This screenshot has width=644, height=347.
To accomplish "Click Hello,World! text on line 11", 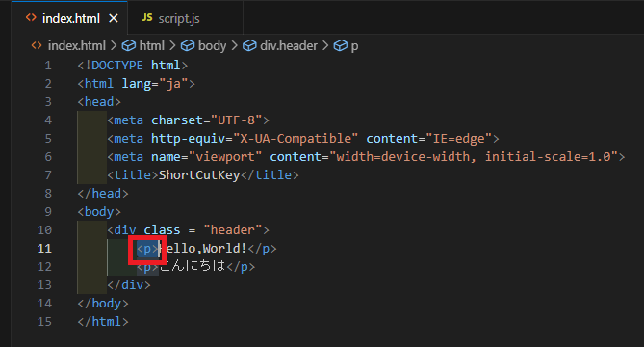I will click(x=203, y=249).
